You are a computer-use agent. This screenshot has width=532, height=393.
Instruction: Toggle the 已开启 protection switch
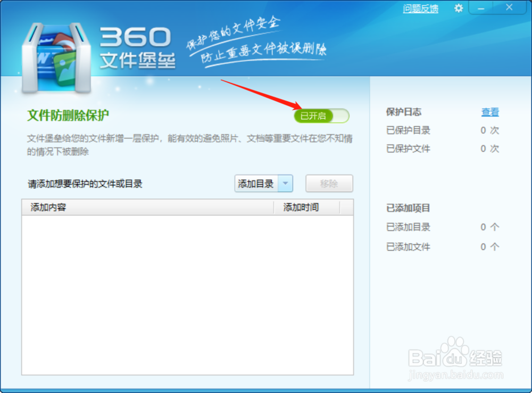321,116
